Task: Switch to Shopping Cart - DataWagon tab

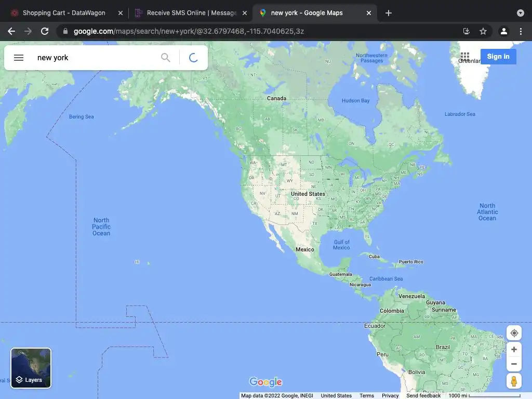Action: point(64,13)
